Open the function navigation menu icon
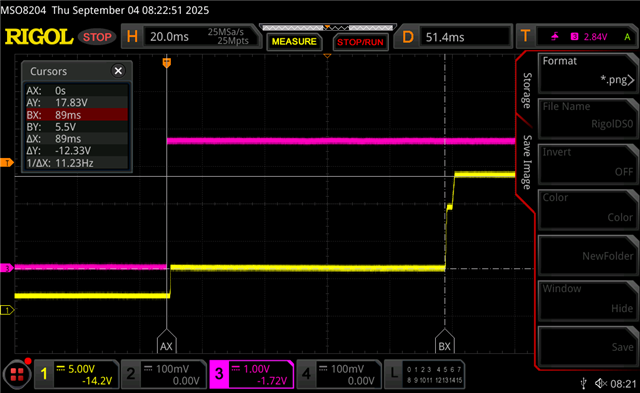This screenshot has height=393, width=640. 17,374
